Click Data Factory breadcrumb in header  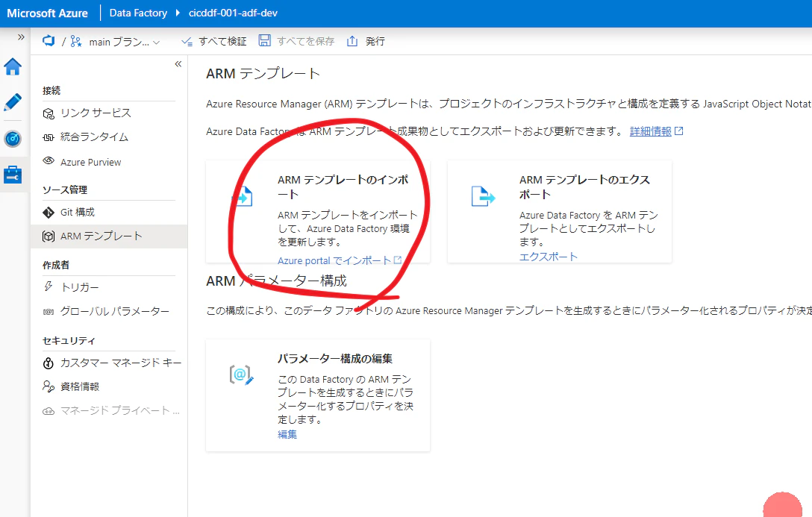(138, 13)
